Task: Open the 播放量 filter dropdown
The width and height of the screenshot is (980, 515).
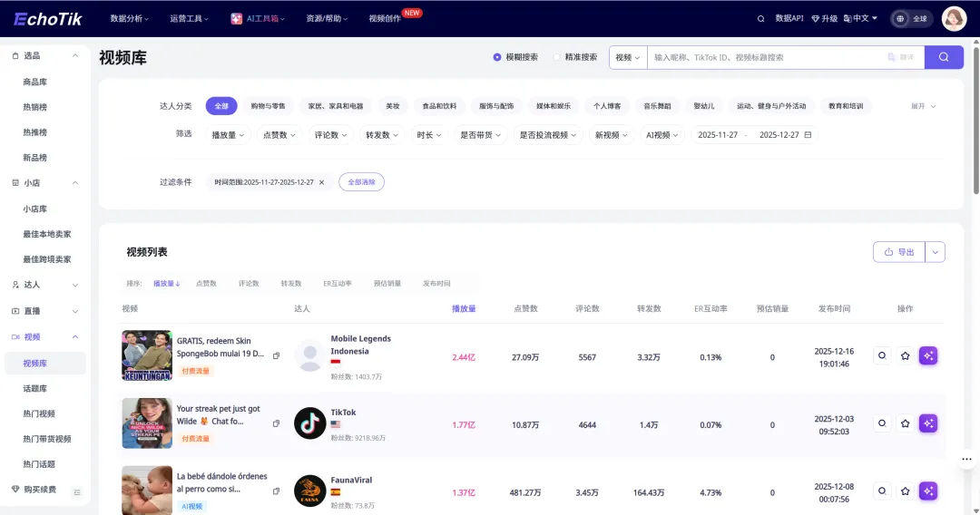Action: click(x=228, y=135)
